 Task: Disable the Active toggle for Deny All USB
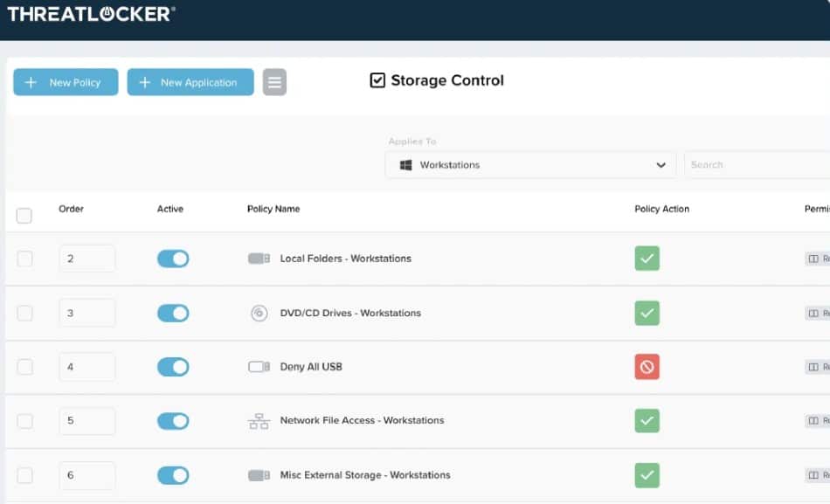tap(172, 367)
